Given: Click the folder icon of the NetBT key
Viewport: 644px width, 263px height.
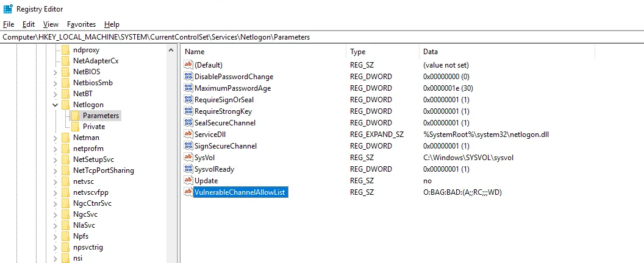Looking at the screenshot, I should pos(65,94).
